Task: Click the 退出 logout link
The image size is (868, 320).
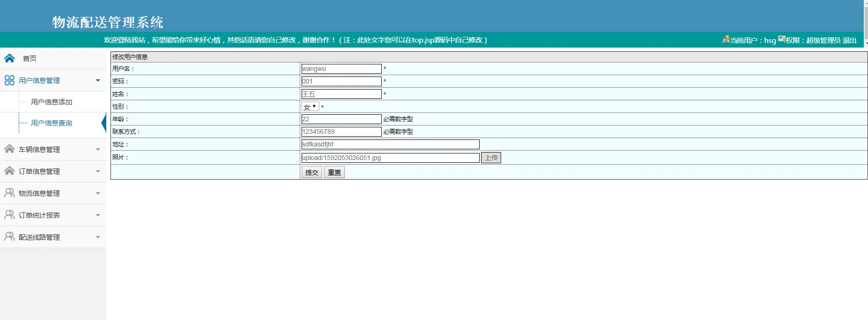Action: pyautogui.click(x=849, y=40)
